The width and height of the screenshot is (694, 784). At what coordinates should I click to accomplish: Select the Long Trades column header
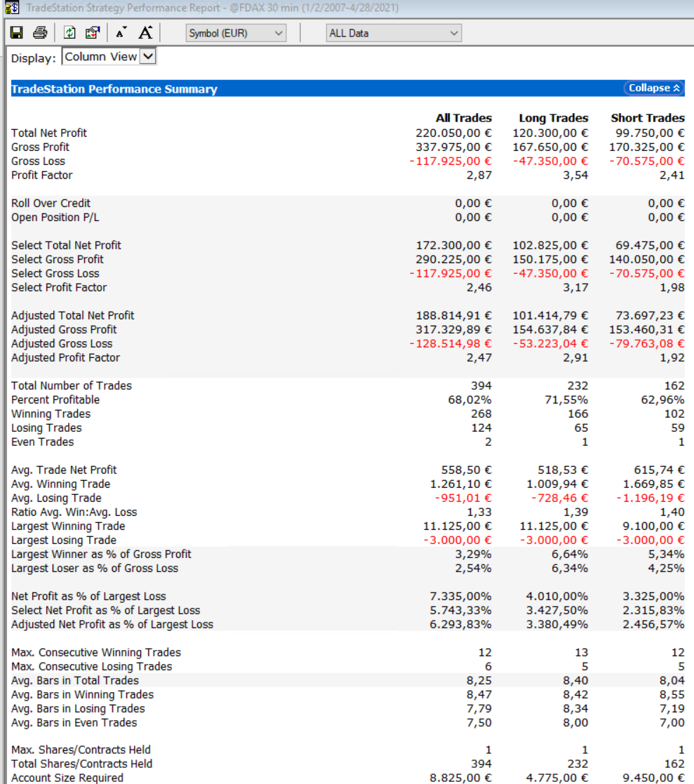(x=553, y=118)
